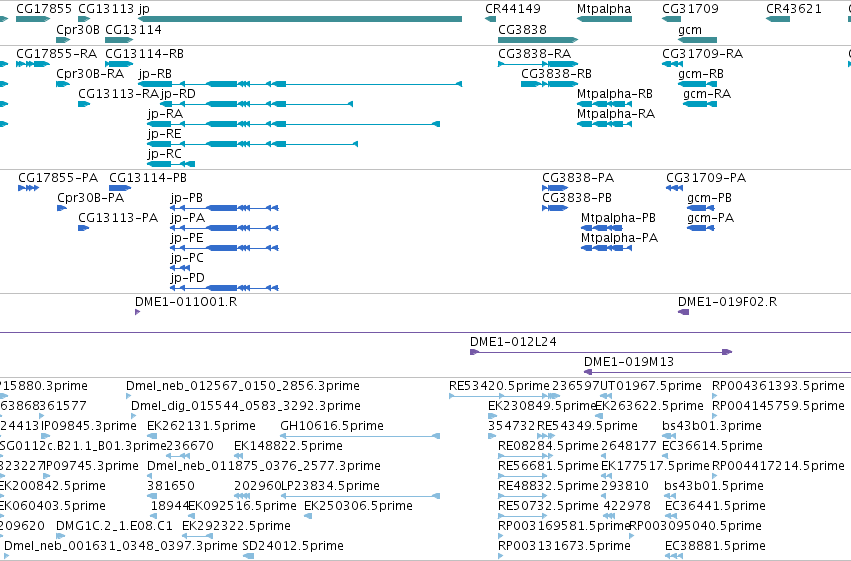Click the jp-RC transcript label

164,154
